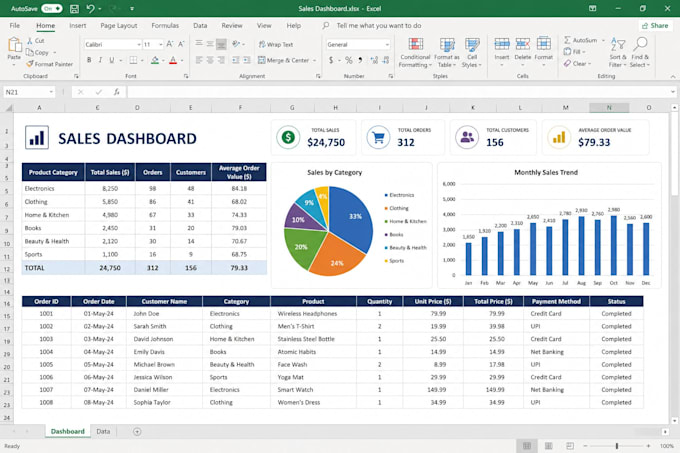Apply the dollar Accounting Number Format
Viewport: 680px width, 453px height.
[x=331, y=60]
